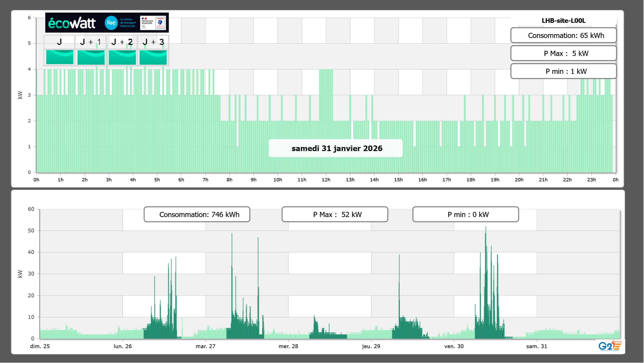Click the 12h tick on hourly axis
This screenshot has height=363, width=644.
click(326, 180)
